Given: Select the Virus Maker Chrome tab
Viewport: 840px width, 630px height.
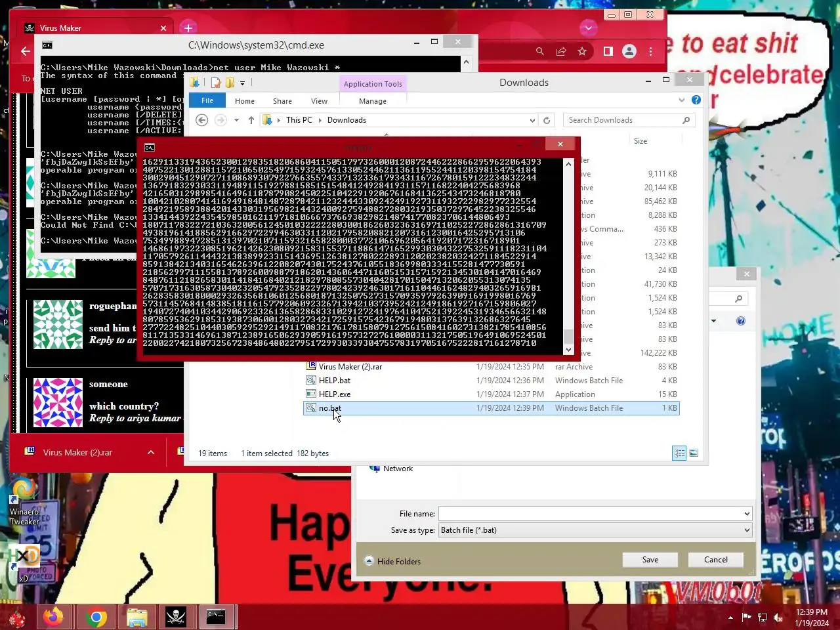Looking at the screenshot, I should pos(96,28).
